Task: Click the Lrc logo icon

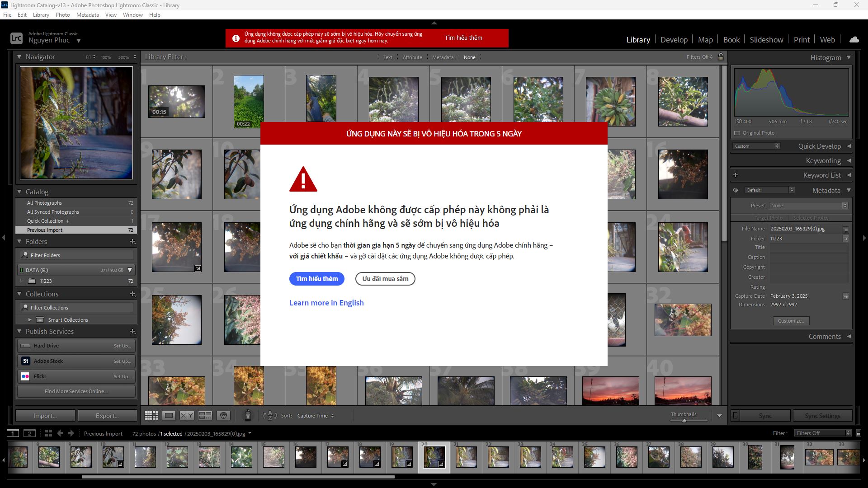Action: pyautogui.click(x=16, y=38)
